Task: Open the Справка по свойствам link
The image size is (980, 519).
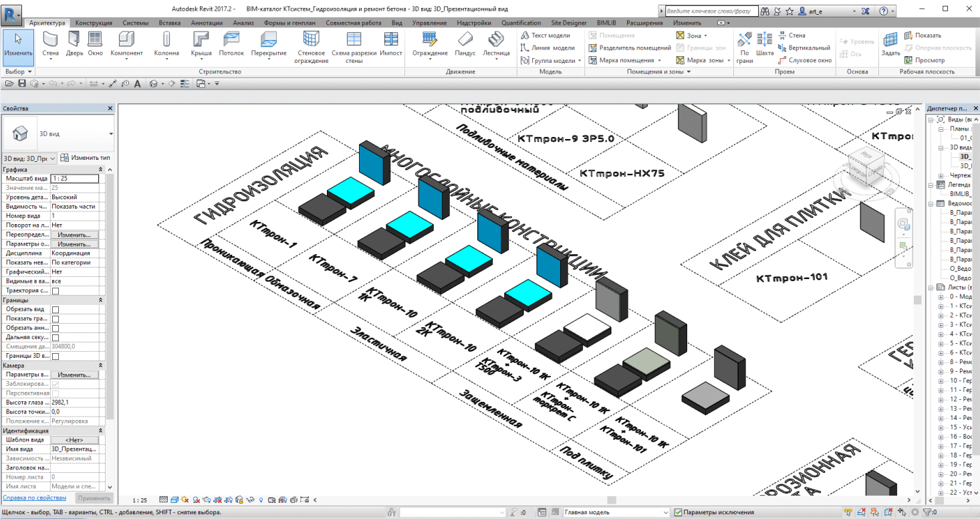Action: (34, 498)
